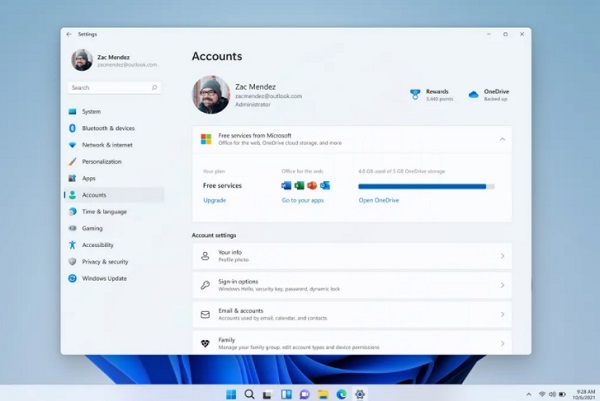Viewport: 600px width, 401px height.
Task: Open the System icon in sidebar
Action: tap(72, 111)
